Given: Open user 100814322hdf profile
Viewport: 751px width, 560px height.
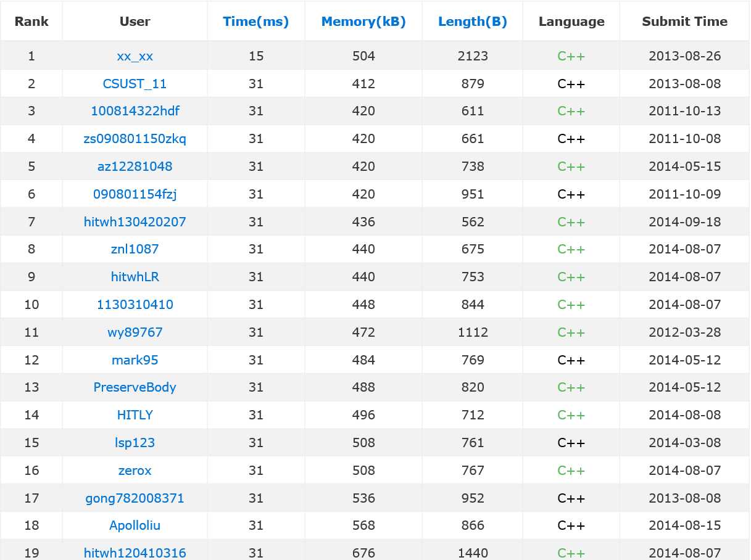Looking at the screenshot, I should pos(135,111).
